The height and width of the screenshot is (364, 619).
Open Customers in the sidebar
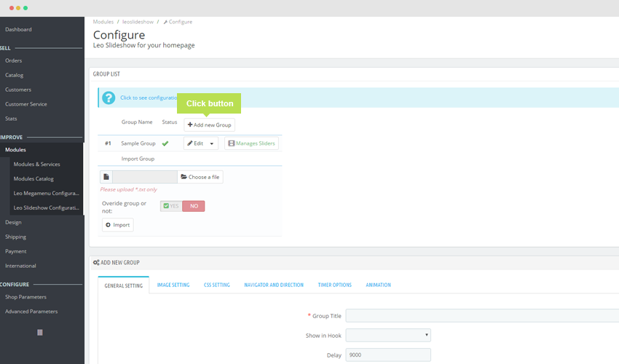click(x=18, y=90)
